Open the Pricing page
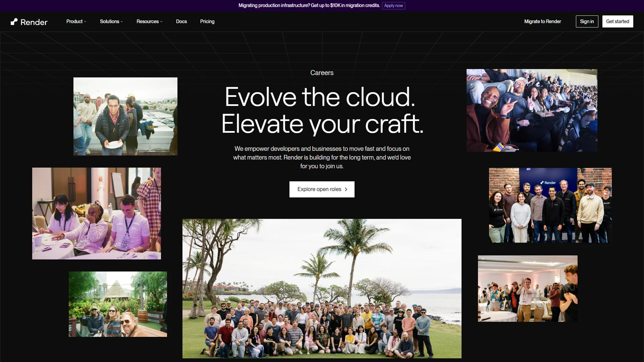The height and width of the screenshot is (362, 644). pyautogui.click(x=207, y=21)
